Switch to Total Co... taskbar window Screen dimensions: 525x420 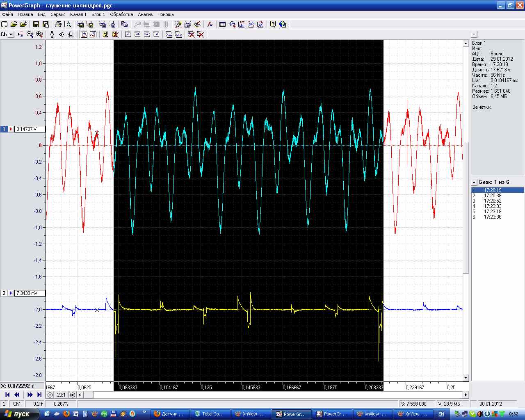210,414
